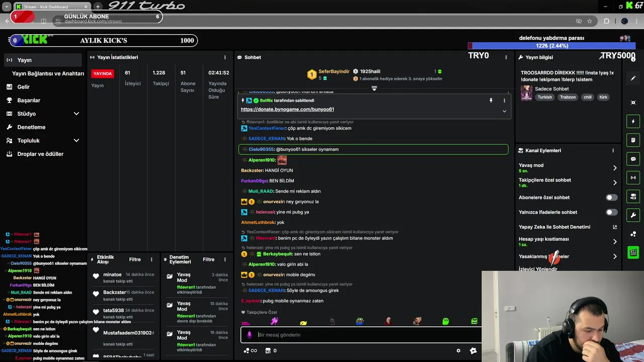Click the highlighted Cielo90355 chat message
The width and height of the screenshot is (644, 362).
click(373, 149)
